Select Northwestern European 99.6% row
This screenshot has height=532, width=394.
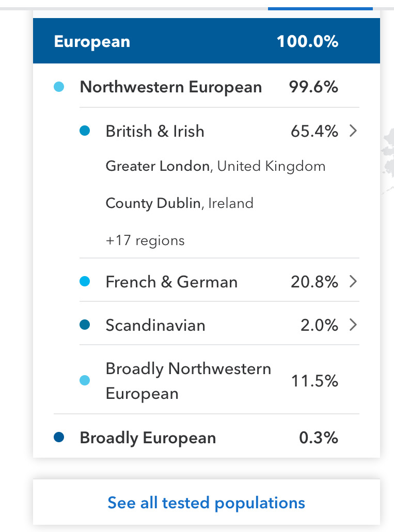coord(206,87)
